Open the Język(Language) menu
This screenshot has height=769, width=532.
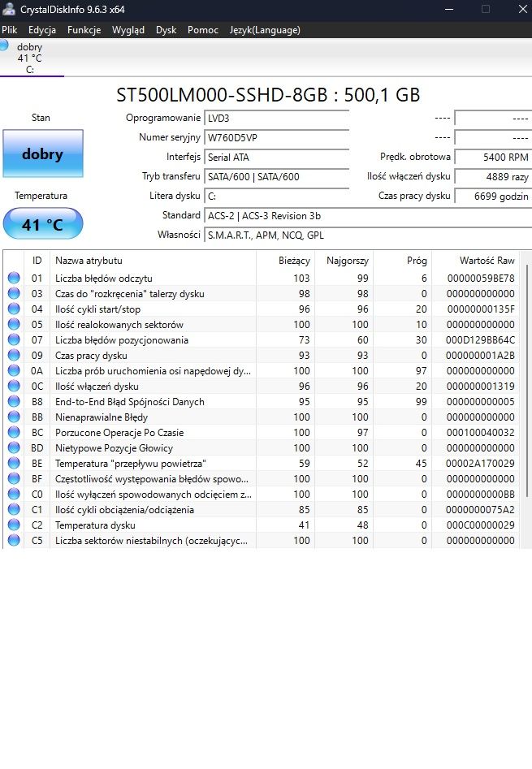click(265, 30)
